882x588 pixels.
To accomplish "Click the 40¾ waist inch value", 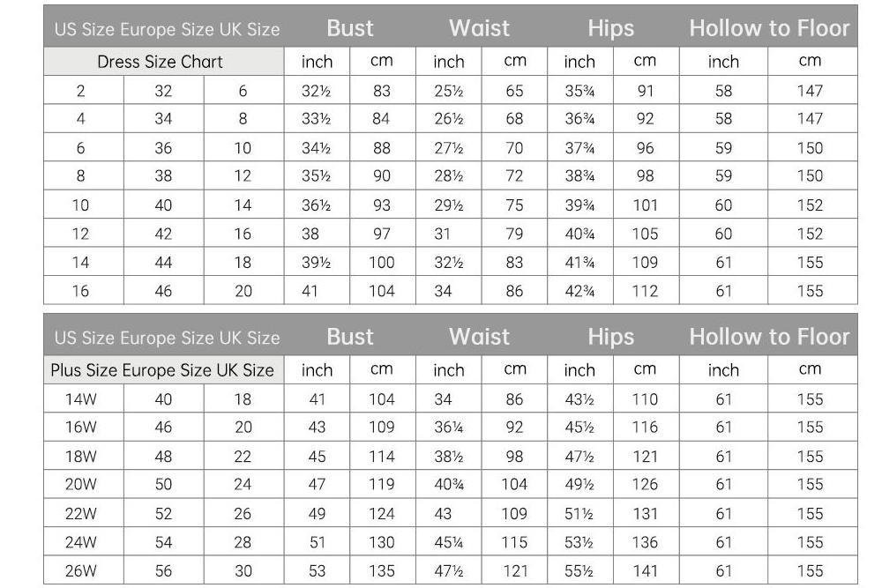I will tap(449, 485).
